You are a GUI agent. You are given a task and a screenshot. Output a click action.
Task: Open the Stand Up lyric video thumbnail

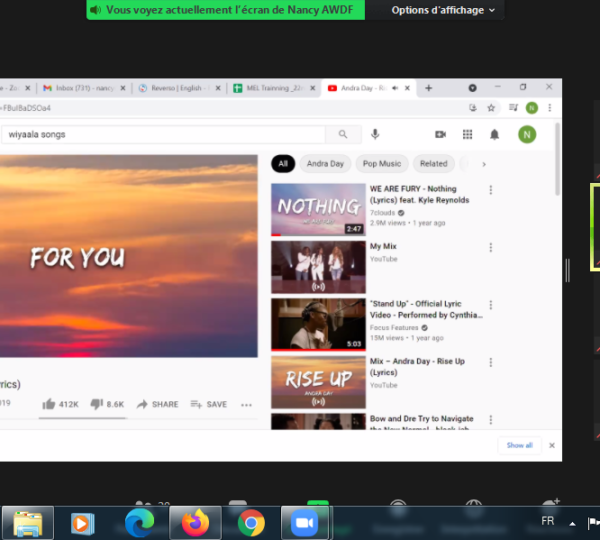coord(318,325)
